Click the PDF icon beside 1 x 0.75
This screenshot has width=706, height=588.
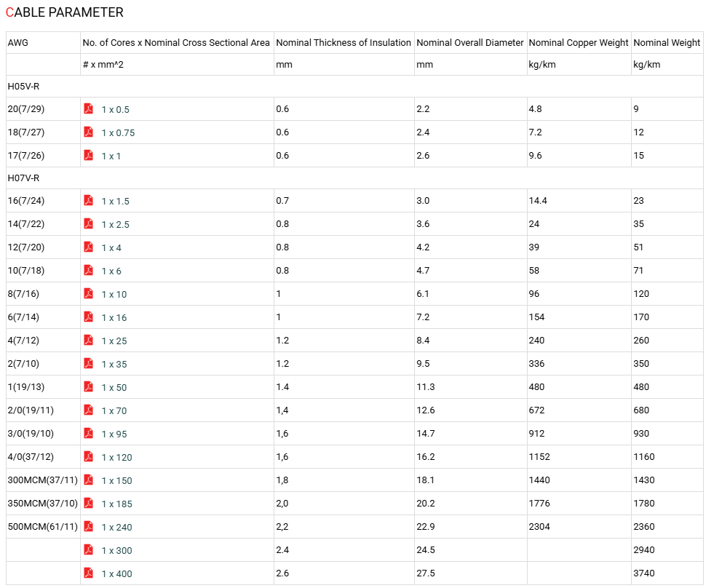89,132
